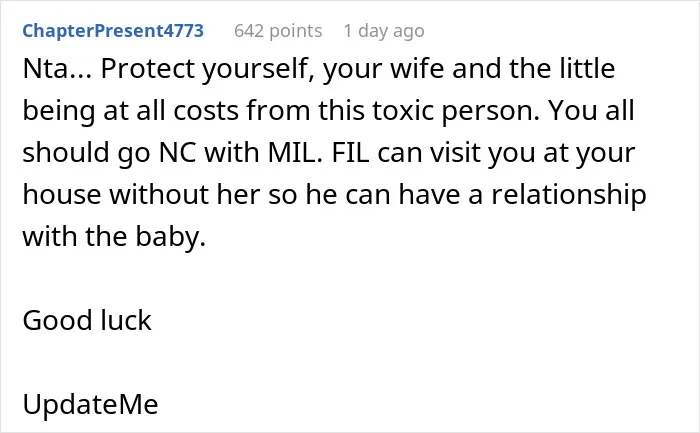The width and height of the screenshot is (700, 433).
Task: Click the 1 day ago timestamp
Action: (383, 31)
